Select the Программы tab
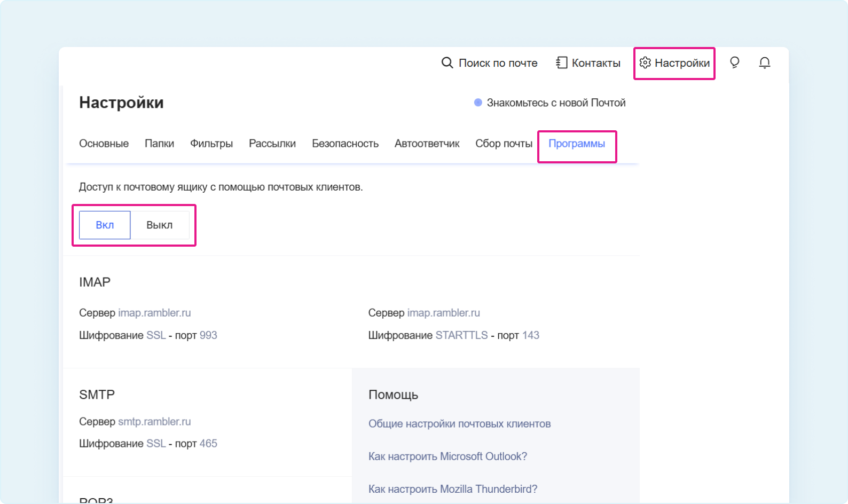The height and width of the screenshot is (504, 848). click(x=577, y=144)
